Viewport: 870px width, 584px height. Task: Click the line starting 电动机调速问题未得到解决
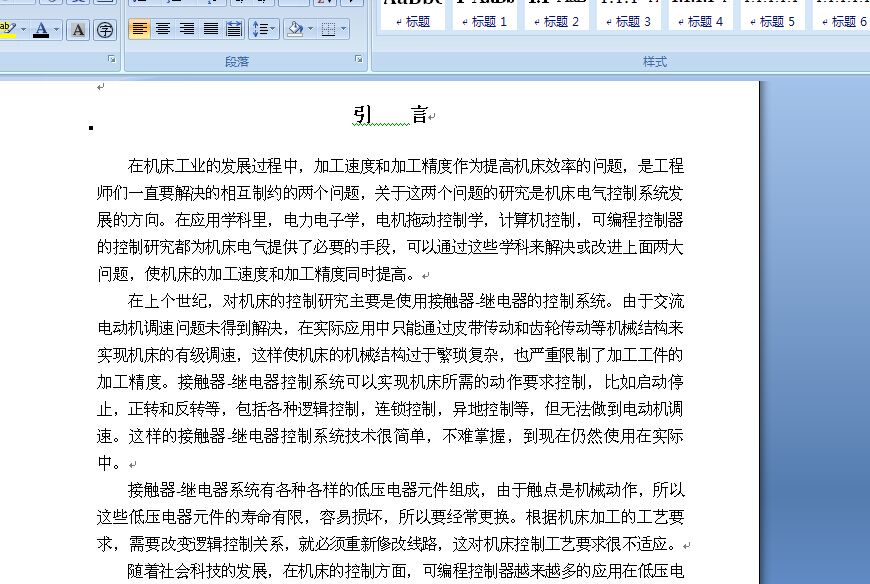(390, 328)
